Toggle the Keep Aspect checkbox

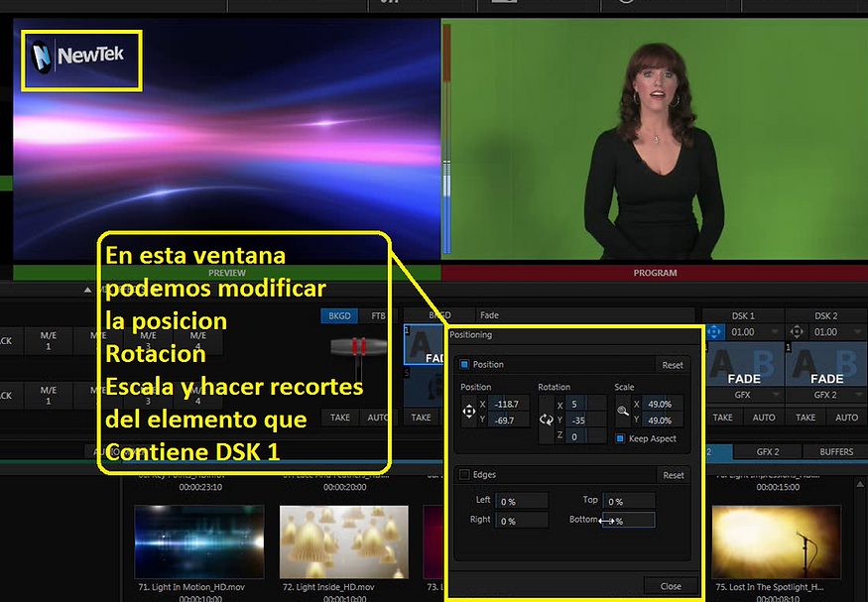(x=620, y=438)
